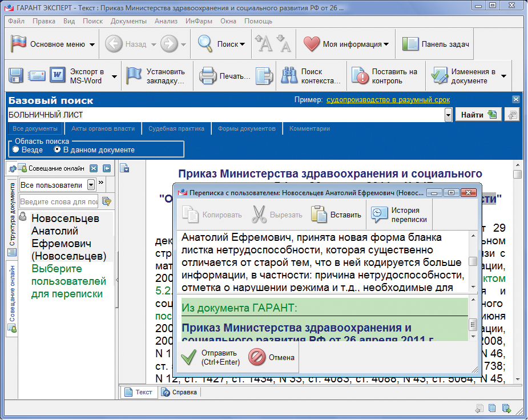This screenshot has height=420, width=528.
Task: Click the send by email envelope icon
Action: (x=37, y=76)
